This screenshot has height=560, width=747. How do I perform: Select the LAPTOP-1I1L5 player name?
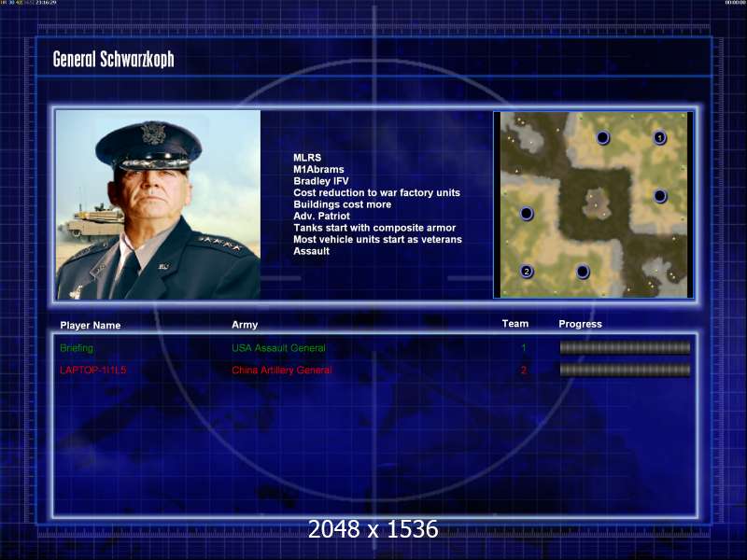(92, 370)
